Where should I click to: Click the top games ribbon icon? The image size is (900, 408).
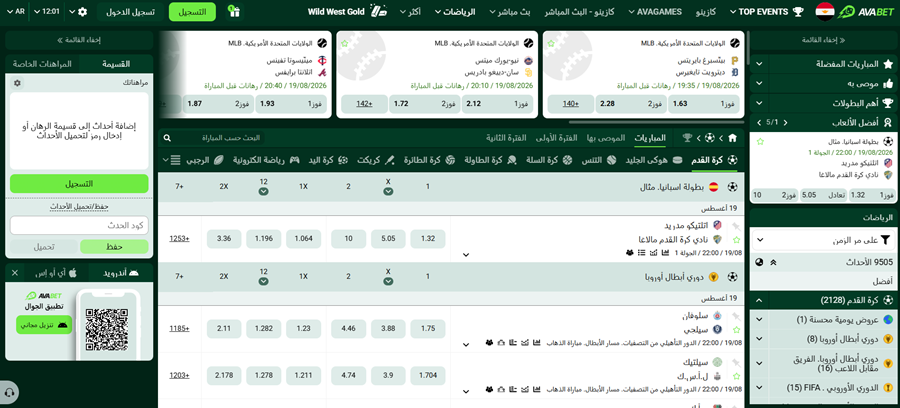(888, 122)
